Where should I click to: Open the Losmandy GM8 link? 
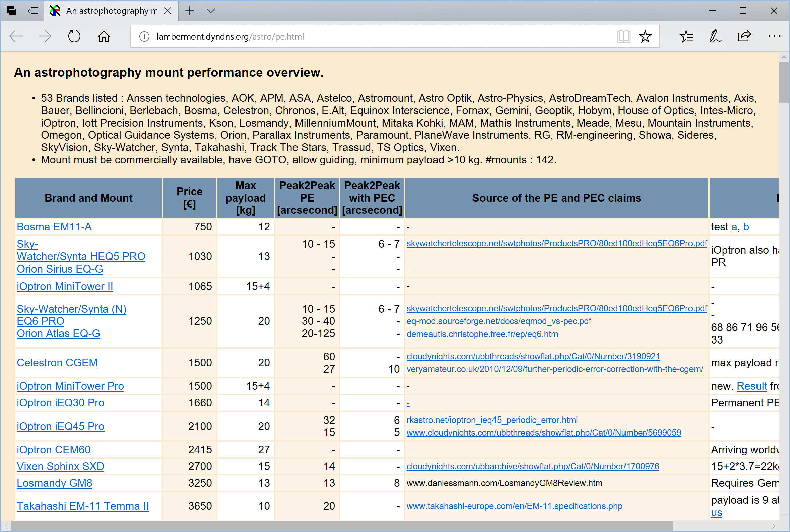(55, 483)
